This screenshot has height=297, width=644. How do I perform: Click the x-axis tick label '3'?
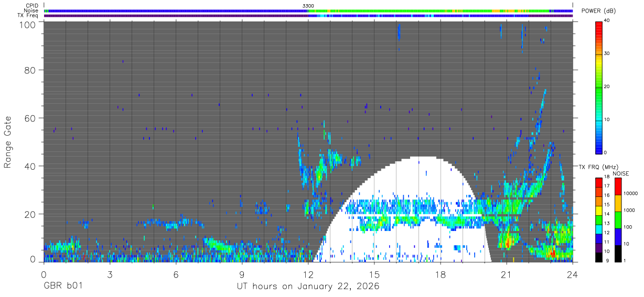point(110,274)
